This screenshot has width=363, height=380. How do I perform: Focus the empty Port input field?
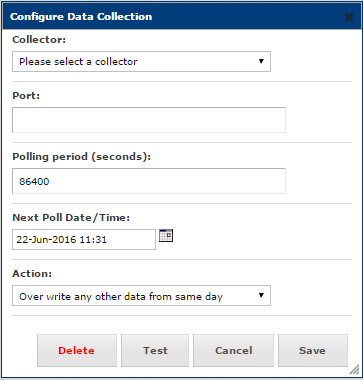[x=149, y=120]
